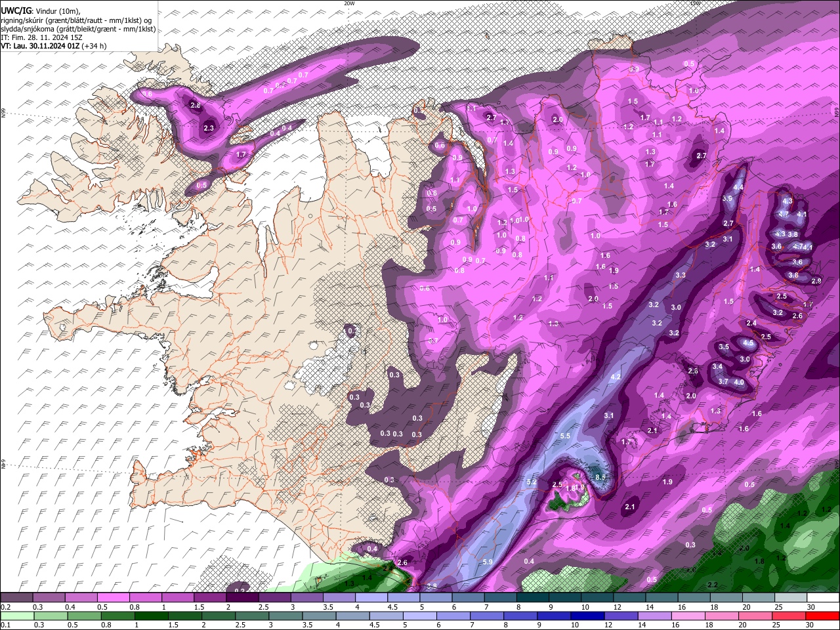Select the white top-row swatch above 30
Viewport: 840px width, 630px height.
click(823, 598)
